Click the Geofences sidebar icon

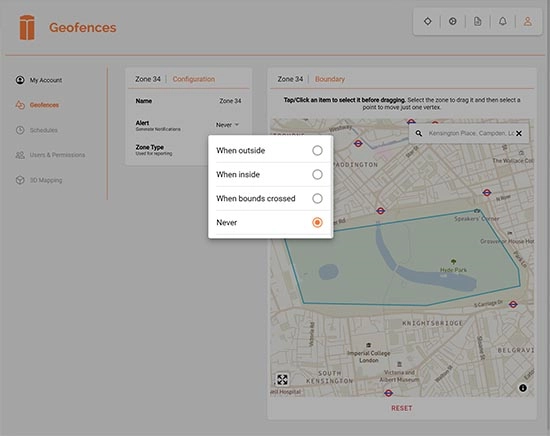(20, 105)
